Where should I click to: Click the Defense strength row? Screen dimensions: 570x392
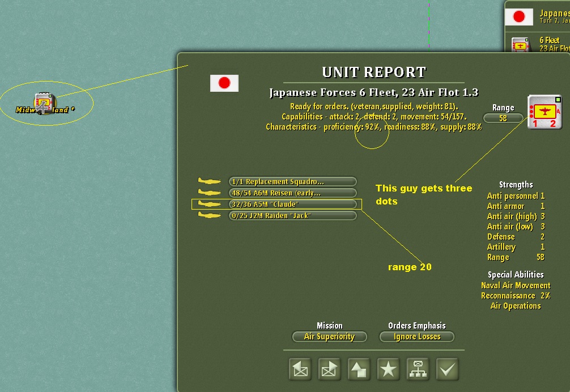point(516,237)
